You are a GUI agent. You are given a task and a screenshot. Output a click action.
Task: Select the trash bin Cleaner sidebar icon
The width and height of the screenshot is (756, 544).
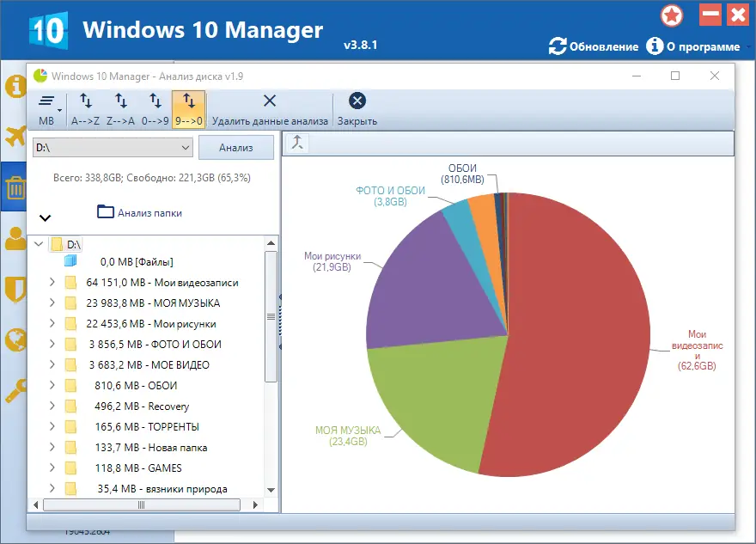15,187
